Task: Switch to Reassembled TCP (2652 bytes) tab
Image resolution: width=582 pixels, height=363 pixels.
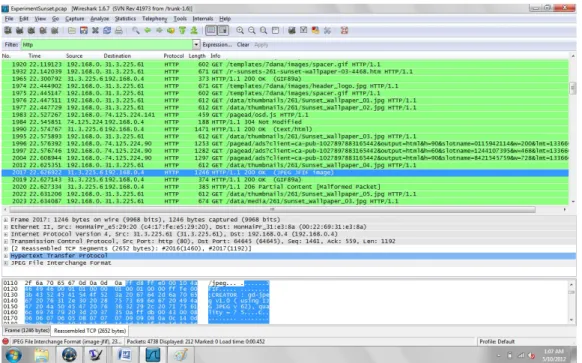Action: pyautogui.click(x=90, y=331)
